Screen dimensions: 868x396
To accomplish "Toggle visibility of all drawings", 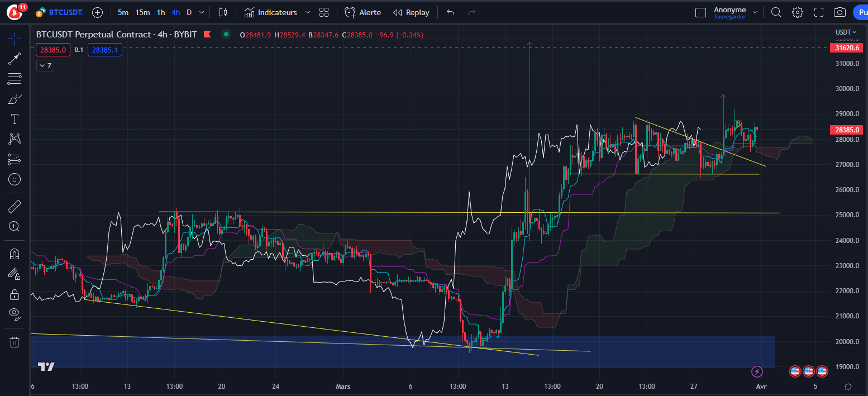I will [14, 313].
